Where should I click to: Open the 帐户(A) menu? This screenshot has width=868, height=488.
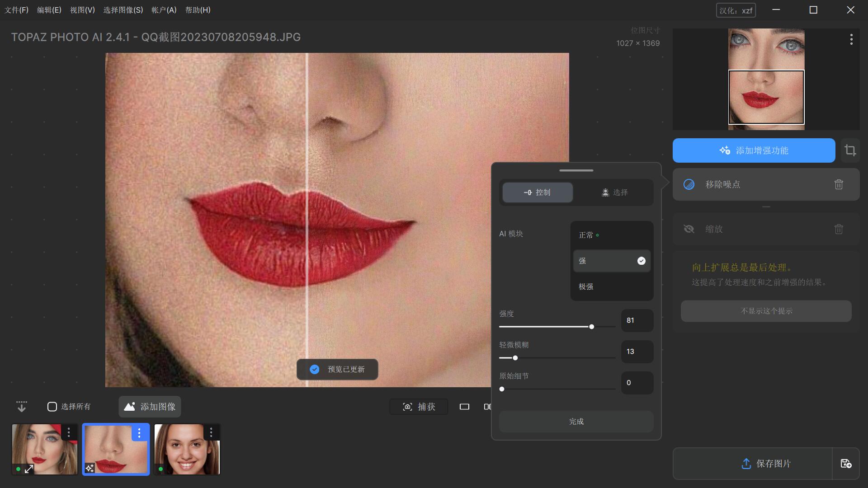click(164, 10)
